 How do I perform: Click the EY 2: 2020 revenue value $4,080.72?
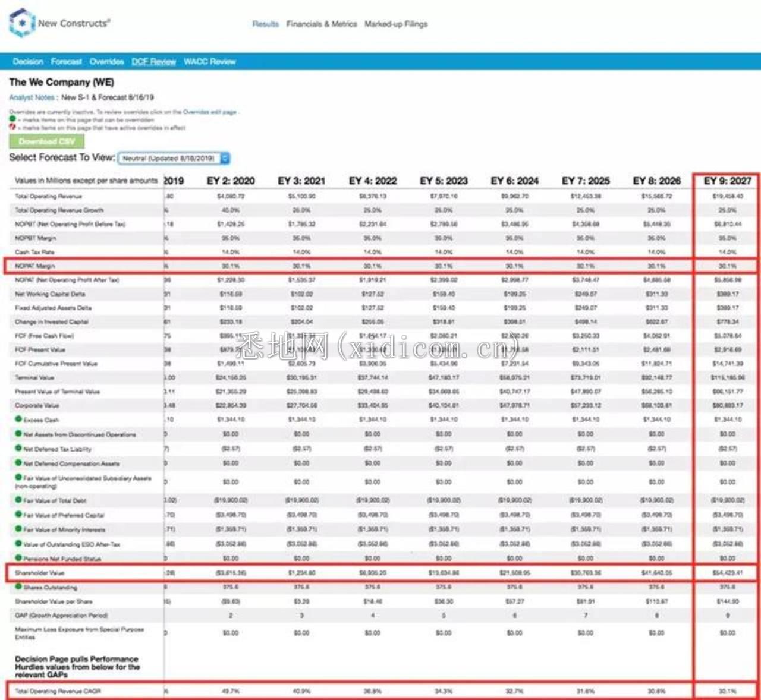pos(231,196)
